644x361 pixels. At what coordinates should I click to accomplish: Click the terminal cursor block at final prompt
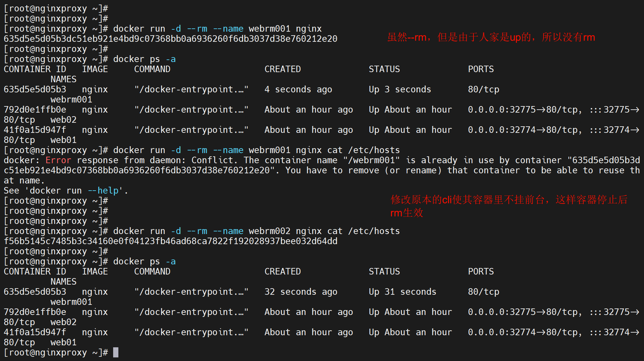pyautogui.click(x=116, y=353)
